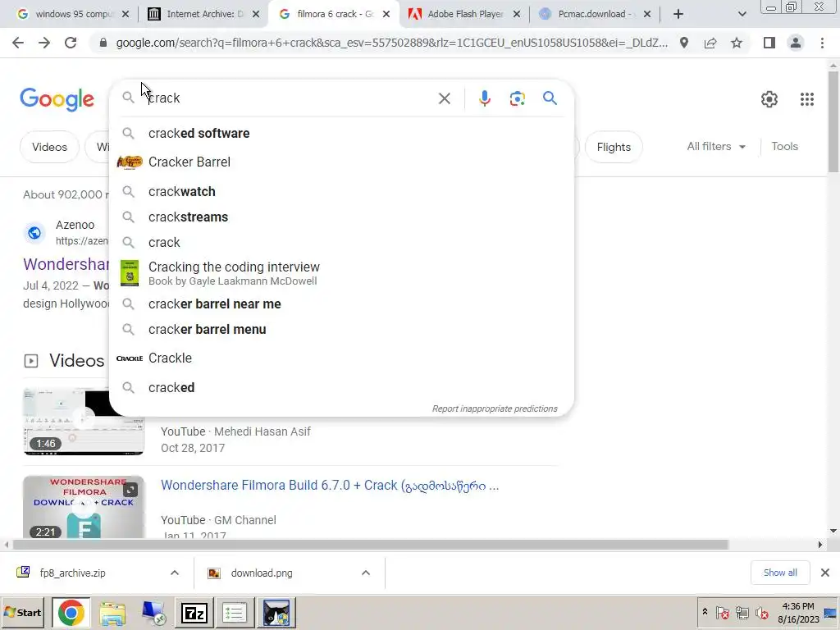Play the 1:46 video thumbnail
Viewport: 840px width, 630px height.
pyautogui.click(x=84, y=422)
